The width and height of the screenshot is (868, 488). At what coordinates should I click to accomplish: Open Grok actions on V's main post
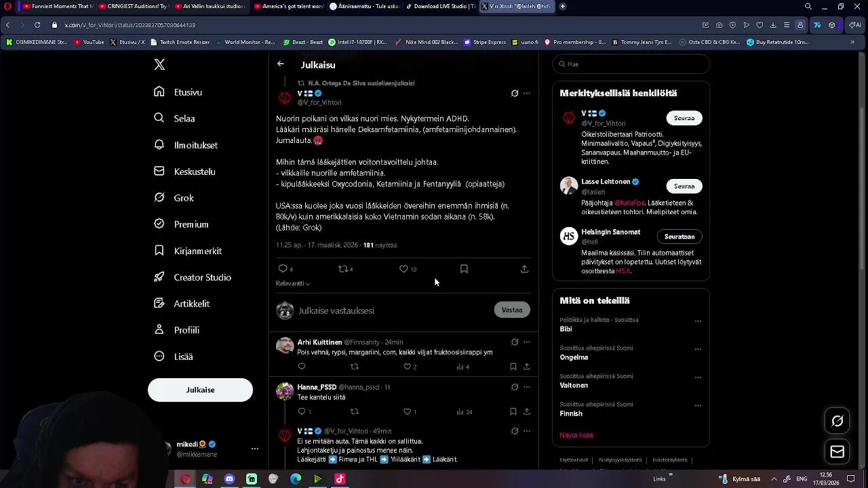coord(515,94)
